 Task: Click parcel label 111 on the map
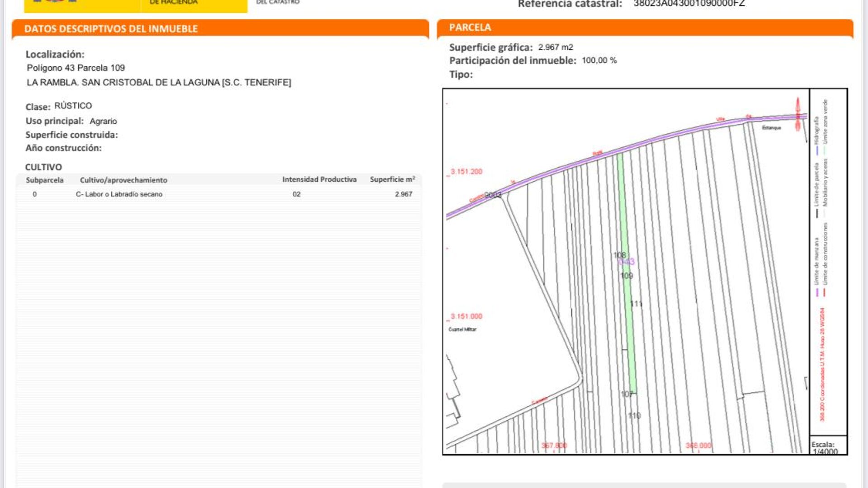[x=636, y=304]
